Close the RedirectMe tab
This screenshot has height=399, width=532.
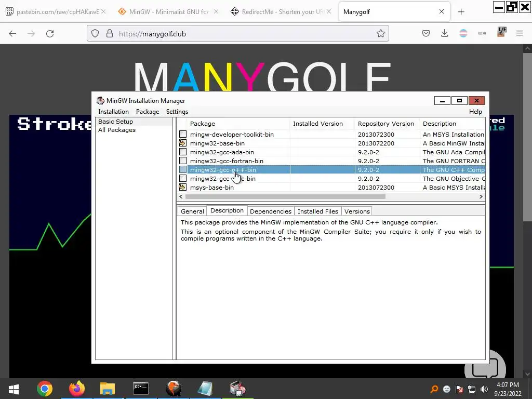point(328,11)
